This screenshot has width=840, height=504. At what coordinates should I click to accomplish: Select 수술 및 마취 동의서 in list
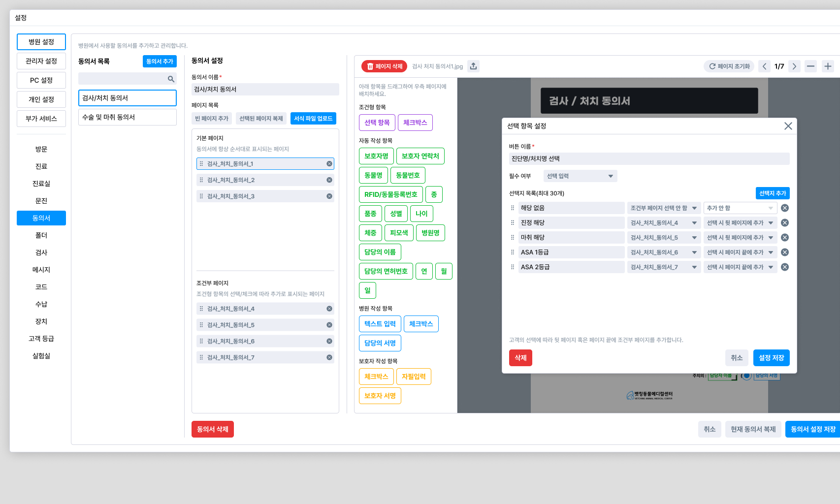pyautogui.click(x=128, y=117)
